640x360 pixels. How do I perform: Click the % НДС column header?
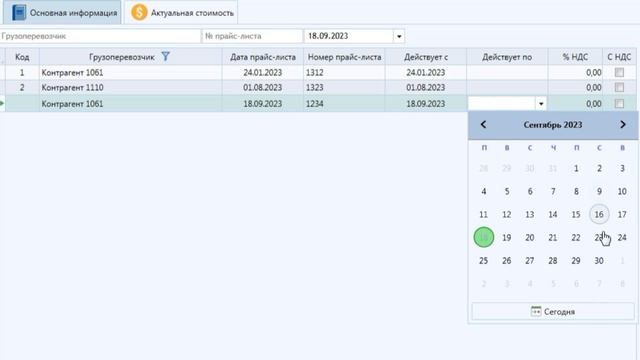575,57
